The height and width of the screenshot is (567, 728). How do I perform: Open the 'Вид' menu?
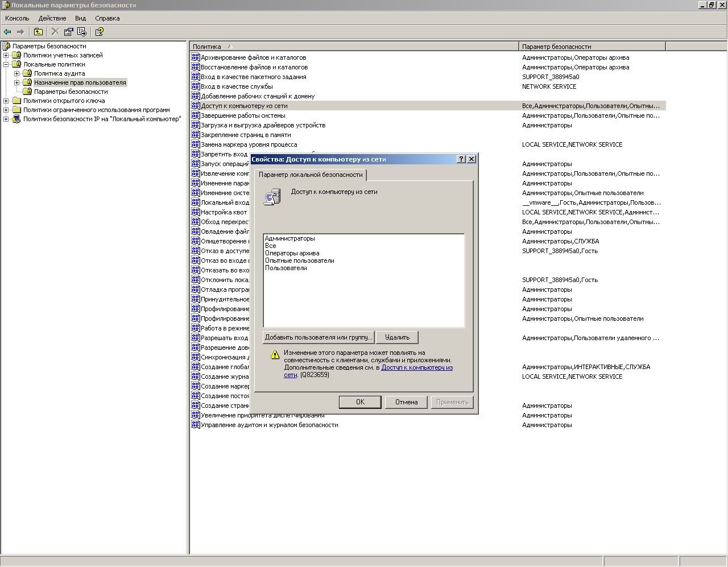pyautogui.click(x=80, y=18)
